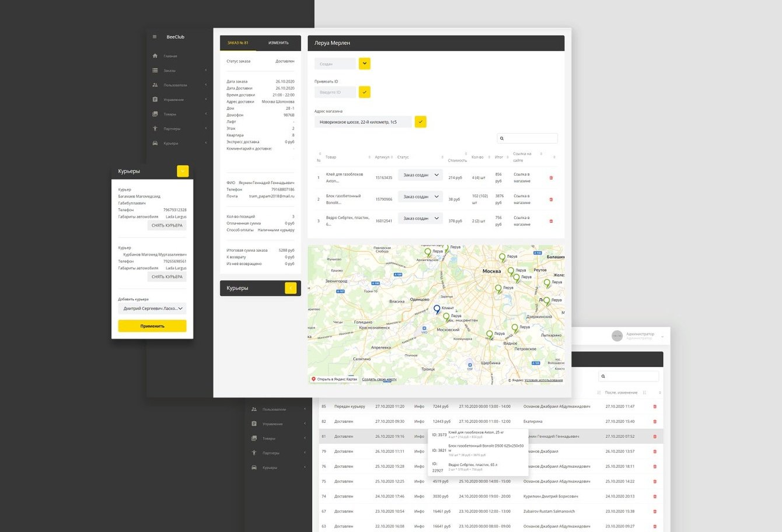Confirm the Привязать ID yellow checkmark
Image resolution: width=782 pixels, height=532 pixels.
tap(364, 92)
